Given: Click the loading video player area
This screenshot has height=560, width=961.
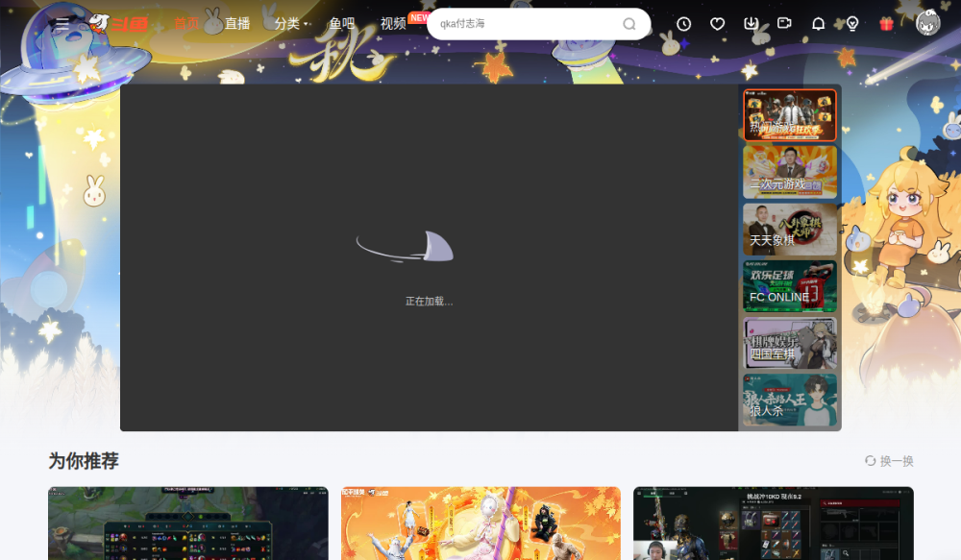Looking at the screenshot, I should 429,257.
